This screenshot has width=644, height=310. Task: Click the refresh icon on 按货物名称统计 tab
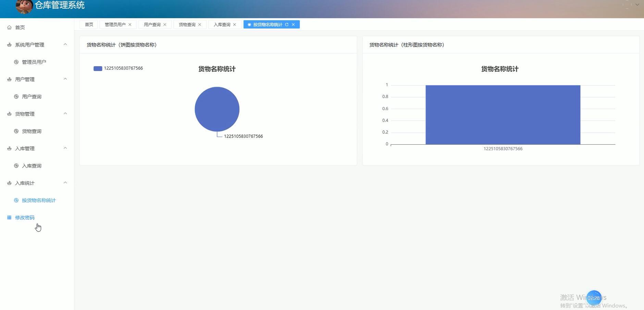tap(287, 24)
